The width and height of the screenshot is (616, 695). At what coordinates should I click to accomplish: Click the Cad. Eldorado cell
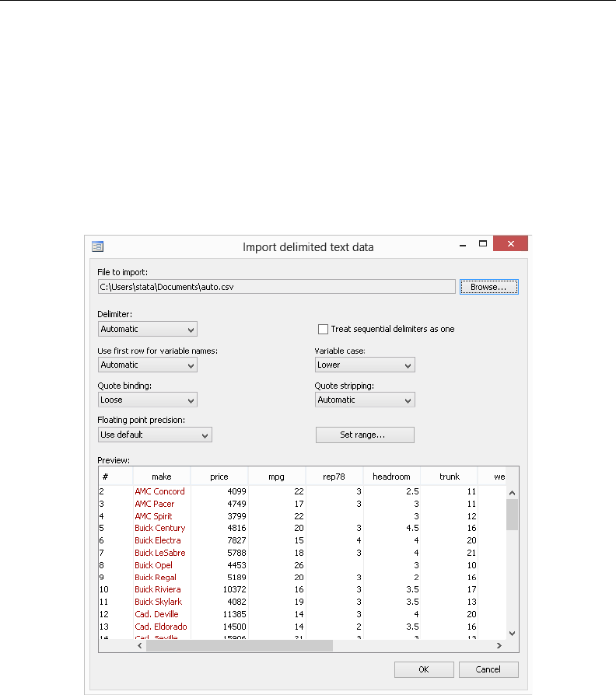[x=161, y=627]
